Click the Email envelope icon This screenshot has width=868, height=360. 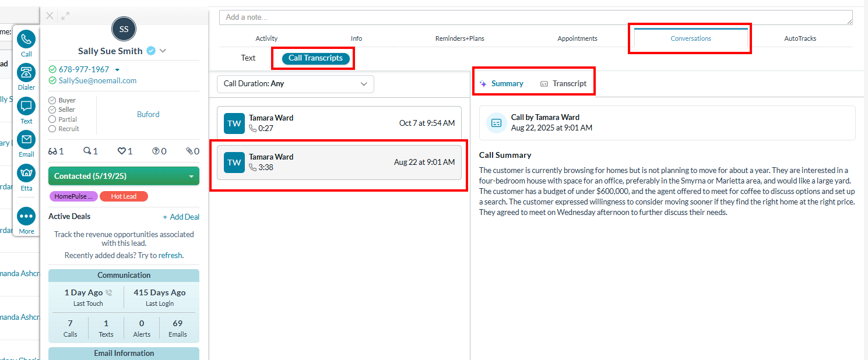tap(26, 140)
